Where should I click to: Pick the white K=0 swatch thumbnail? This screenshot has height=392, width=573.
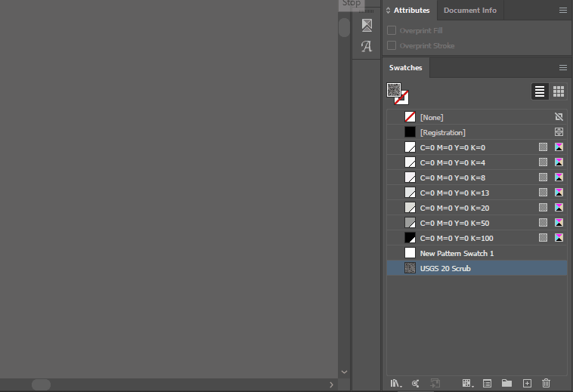coord(410,147)
